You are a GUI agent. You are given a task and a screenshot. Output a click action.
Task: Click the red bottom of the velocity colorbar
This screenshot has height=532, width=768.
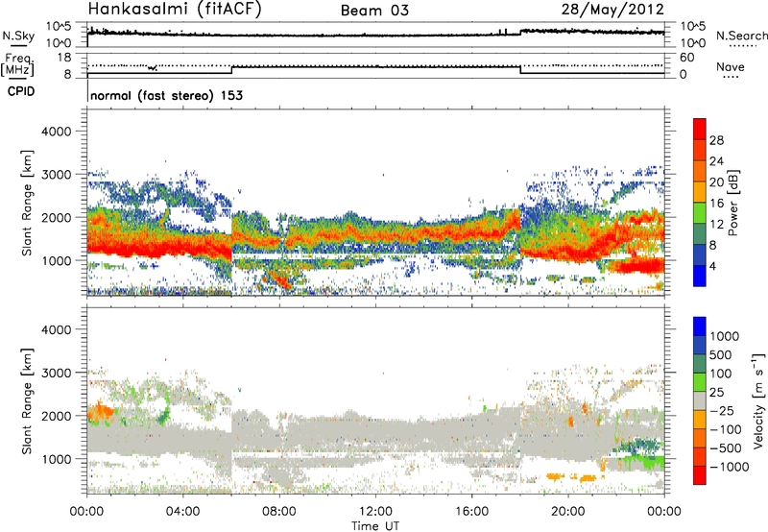pyautogui.click(x=700, y=475)
